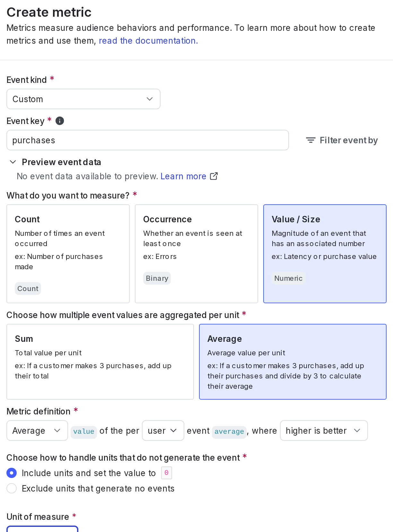393x532 pixels.
Task: Choose the Value / Size measurement card
Action: 325,254
